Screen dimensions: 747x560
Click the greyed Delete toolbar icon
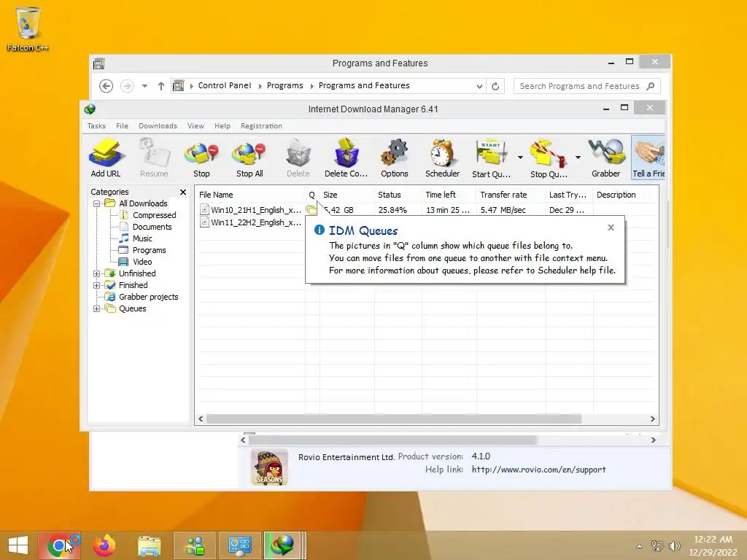[x=298, y=158]
